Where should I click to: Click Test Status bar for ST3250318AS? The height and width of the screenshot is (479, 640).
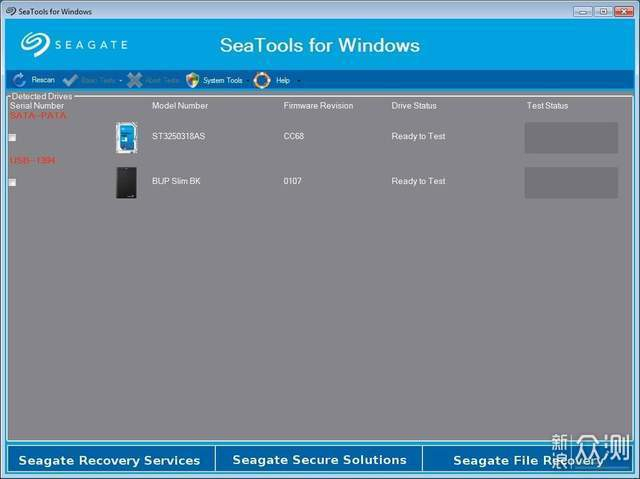click(571, 138)
